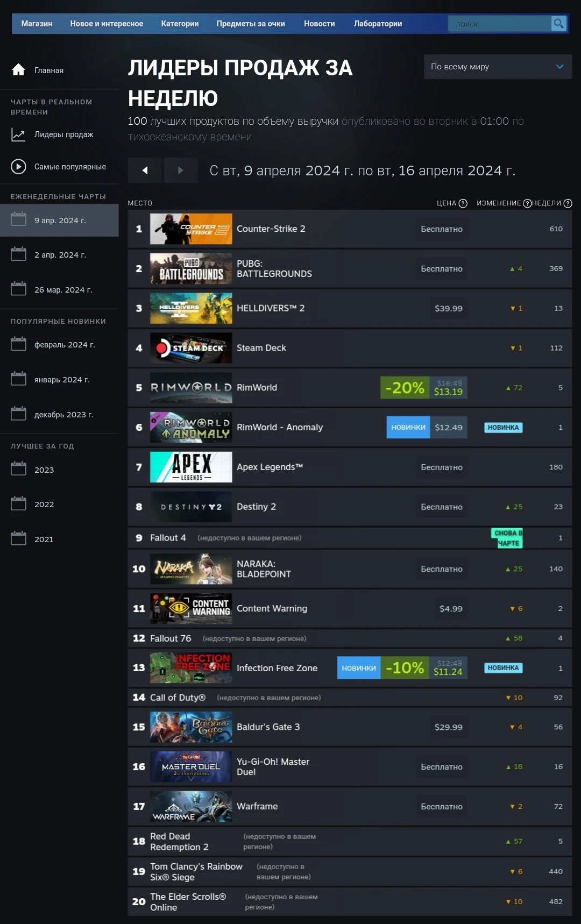Click the calendar icon next to 2022
The width and height of the screenshot is (581, 924).
[18, 503]
